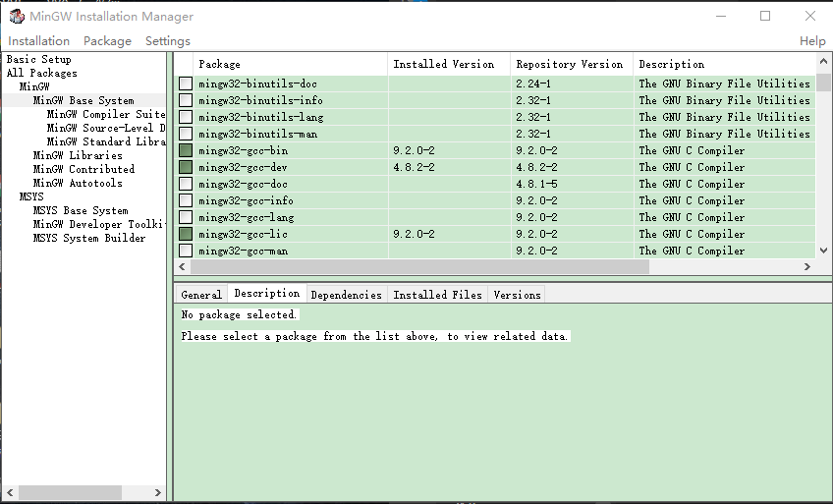Open the Package menu
This screenshot has width=833, height=504.
point(107,41)
